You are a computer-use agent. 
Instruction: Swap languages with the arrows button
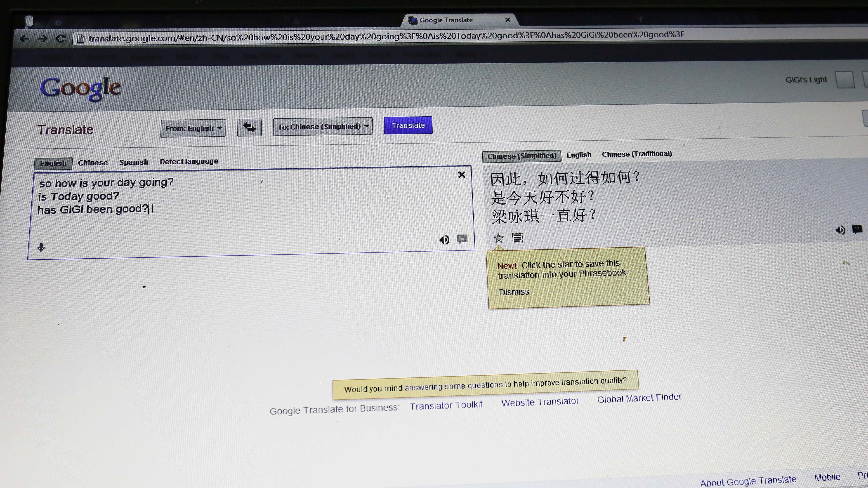click(x=249, y=128)
